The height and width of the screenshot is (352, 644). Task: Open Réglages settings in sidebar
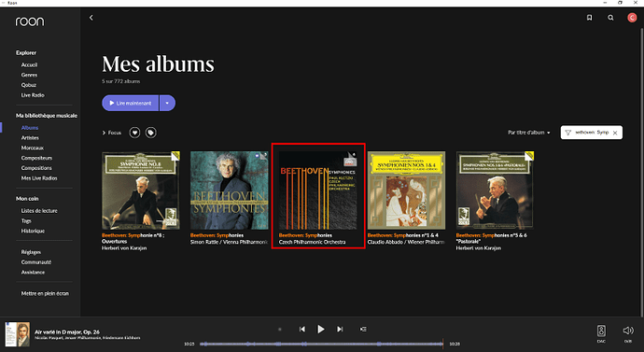point(31,252)
